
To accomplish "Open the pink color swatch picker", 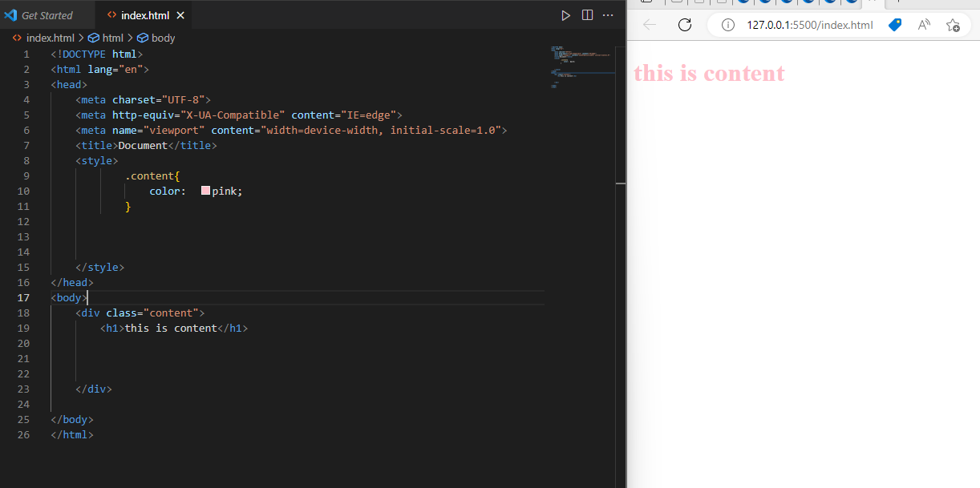I will click(205, 191).
